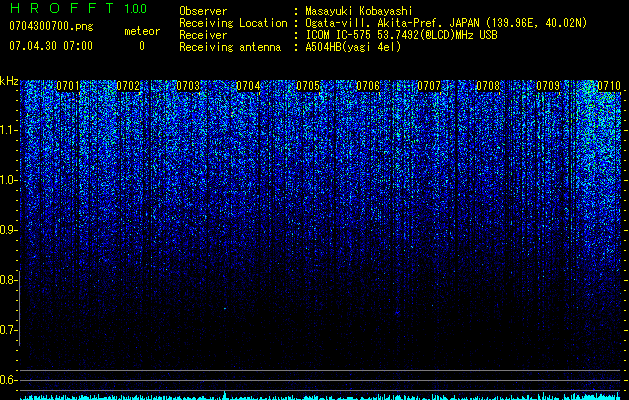This screenshot has height=400, width=629.
Task: Click the A504HB(yagi 4el) antenna text
Action: click(x=353, y=47)
